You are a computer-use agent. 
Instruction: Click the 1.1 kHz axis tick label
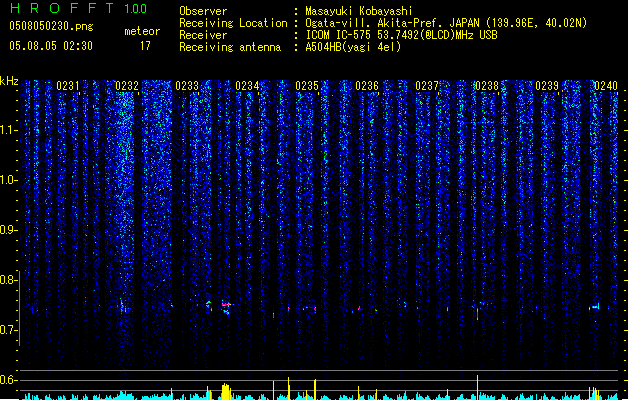(x=8, y=130)
